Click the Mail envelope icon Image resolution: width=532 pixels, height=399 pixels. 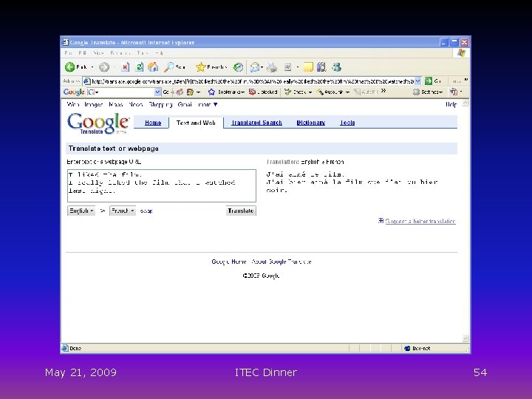254,67
